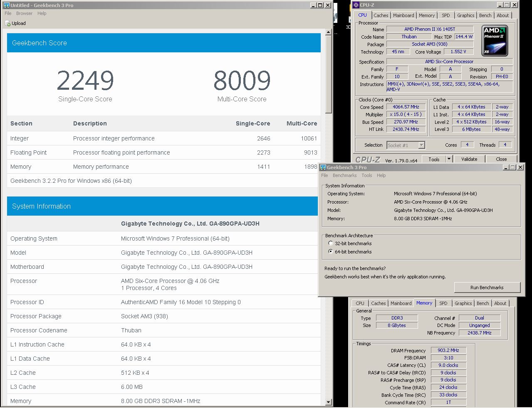Click DRAM Frequency 903.2 MHz field

coord(448,350)
